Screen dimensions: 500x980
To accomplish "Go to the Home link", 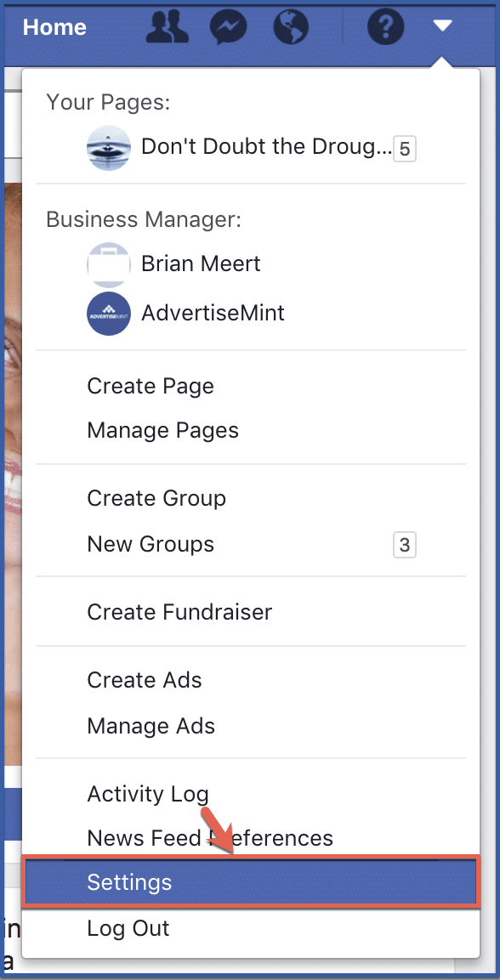I will [x=54, y=27].
